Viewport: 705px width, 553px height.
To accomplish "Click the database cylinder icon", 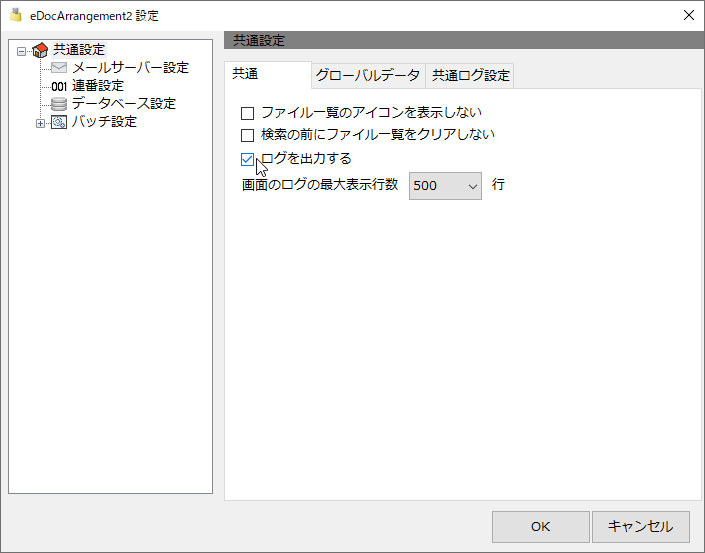I will click(x=59, y=104).
